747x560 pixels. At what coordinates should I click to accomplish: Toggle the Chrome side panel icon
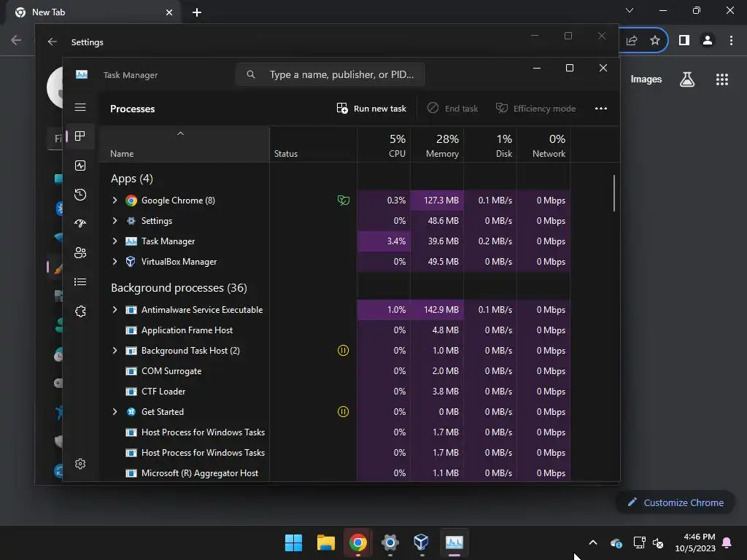click(x=684, y=41)
